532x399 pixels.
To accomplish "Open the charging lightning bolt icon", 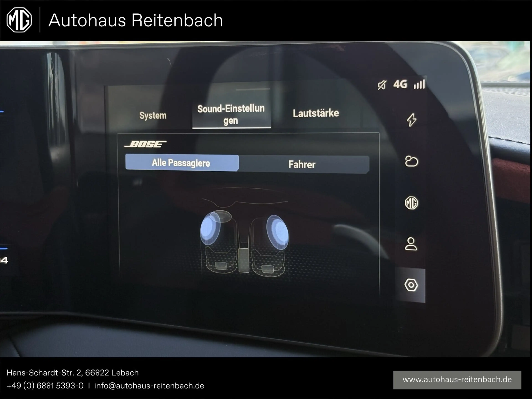I will coord(411,120).
